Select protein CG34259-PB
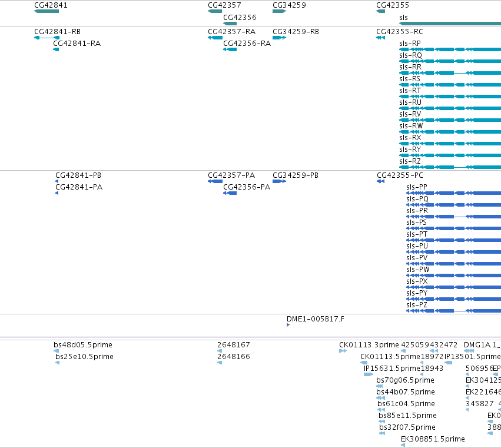 coord(279,181)
